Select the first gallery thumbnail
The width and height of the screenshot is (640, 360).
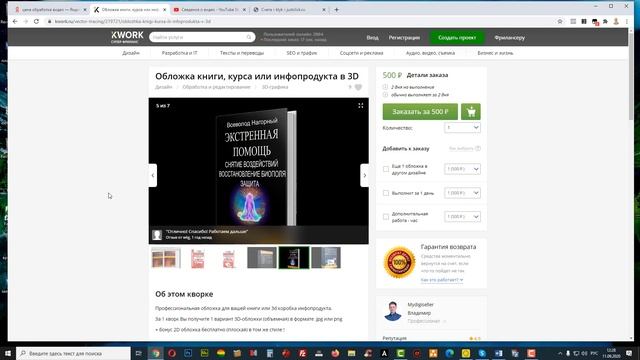coord(166,258)
